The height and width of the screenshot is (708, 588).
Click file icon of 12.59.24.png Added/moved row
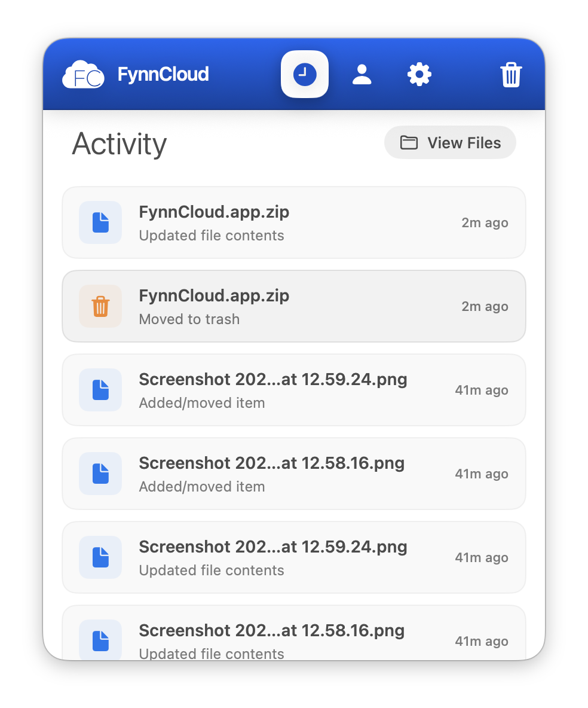tap(100, 390)
